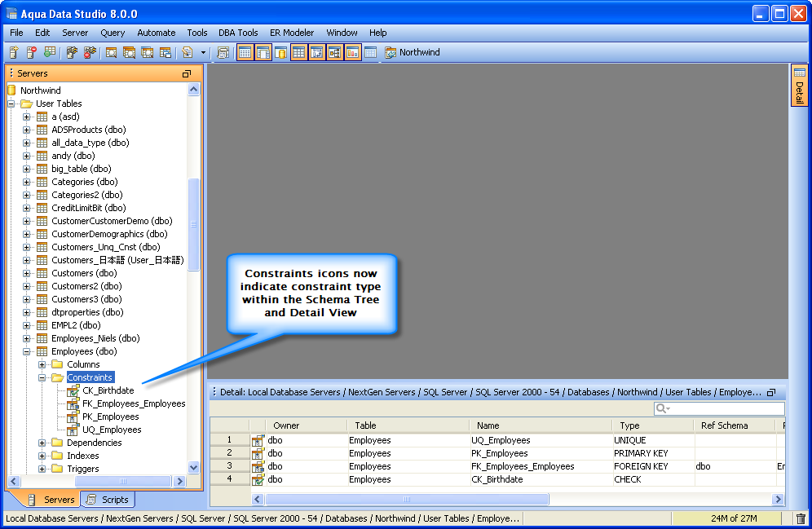Click the Detail grid horizontal scrollbar thumb
This screenshot has height=529, width=812.
point(407,500)
